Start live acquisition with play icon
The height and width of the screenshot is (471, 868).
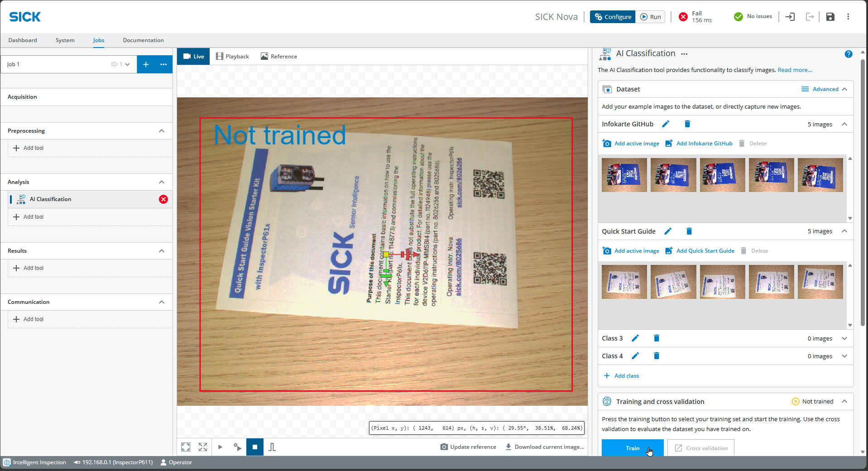[220, 447]
